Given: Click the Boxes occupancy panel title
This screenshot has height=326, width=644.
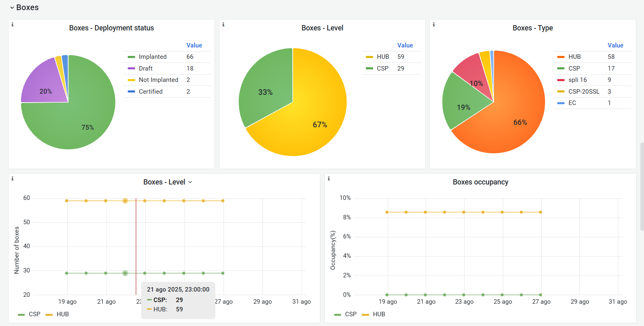Looking at the screenshot, I should (x=480, y=182).
